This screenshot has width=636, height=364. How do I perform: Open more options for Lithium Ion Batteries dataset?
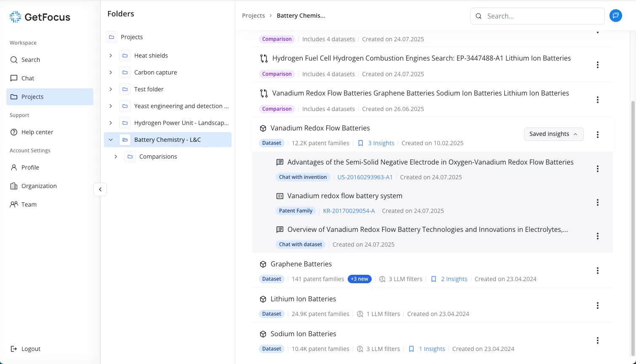[x=598, y=306]
